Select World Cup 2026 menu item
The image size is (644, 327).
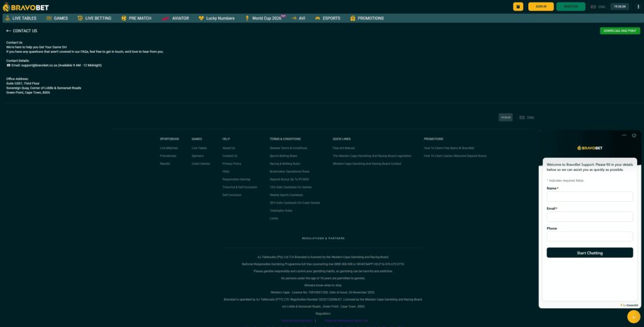click(264, 18)
